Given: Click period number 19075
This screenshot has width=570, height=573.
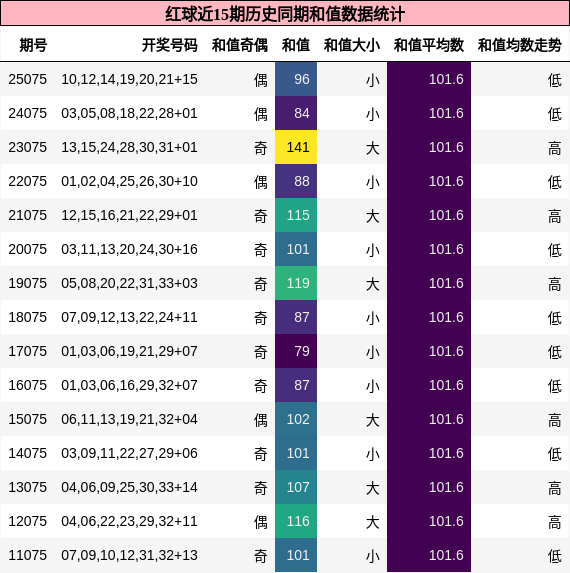Looking at the screenshot, I should [x=27, y=283].
